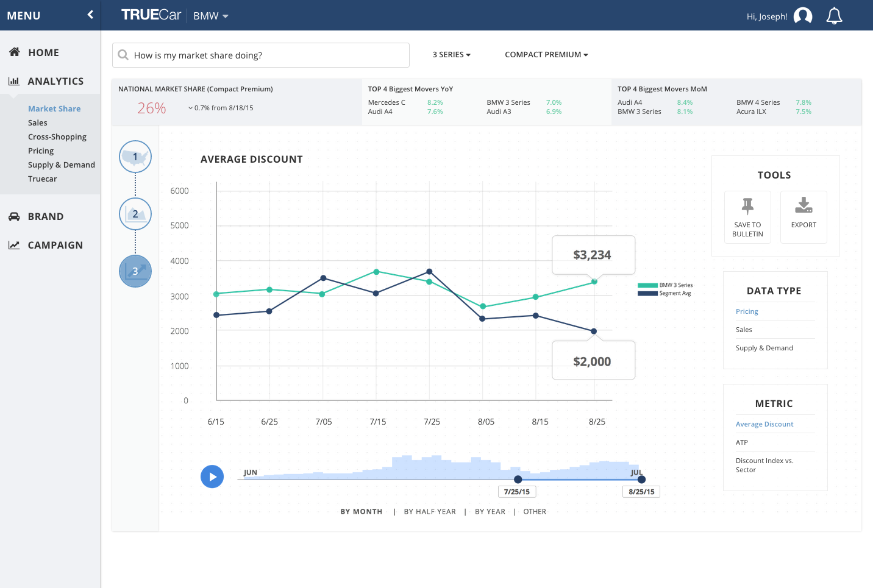Select Discount Index vs. Sector metric
873x588 pixels.
click(x=764, y=465)
